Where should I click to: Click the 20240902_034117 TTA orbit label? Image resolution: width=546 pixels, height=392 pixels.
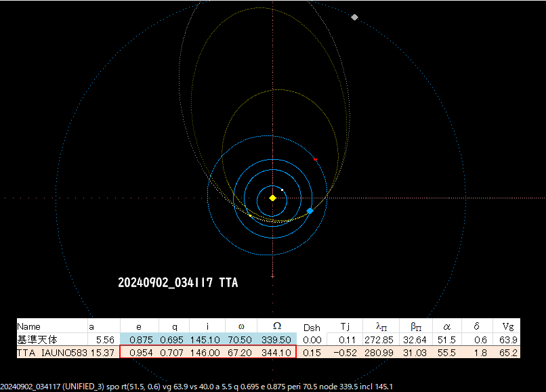177,282
